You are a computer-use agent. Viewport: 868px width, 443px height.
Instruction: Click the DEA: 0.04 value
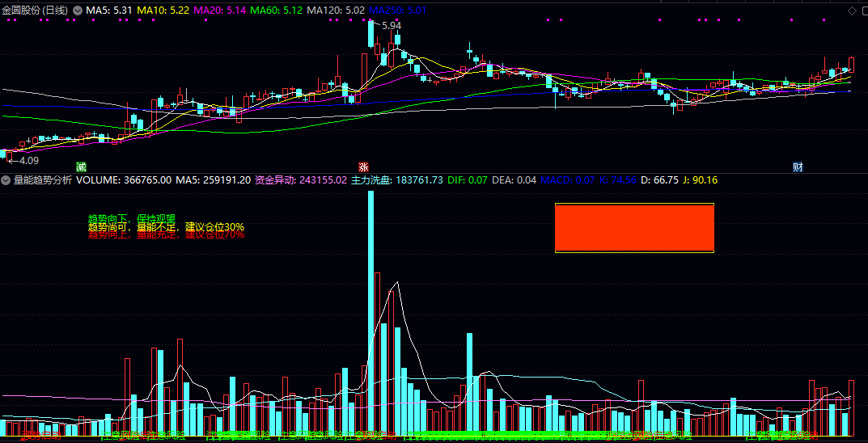pos(514,179)
